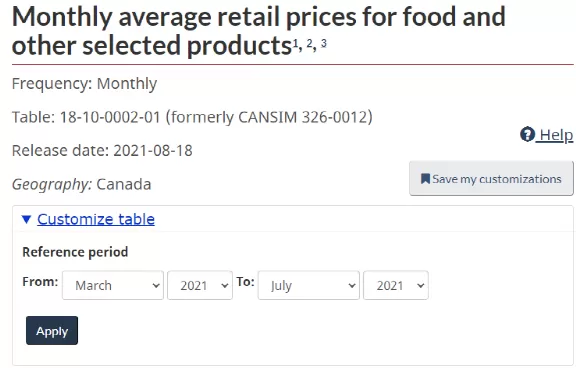Click the Apply button
Screen dimensions: 576x368
[52, 331]
